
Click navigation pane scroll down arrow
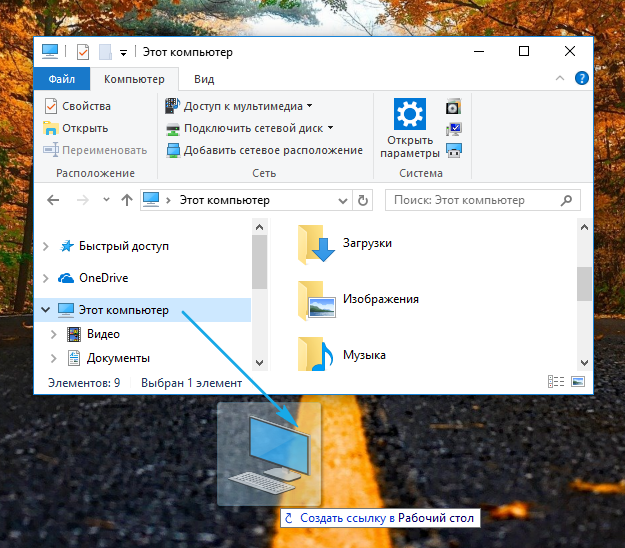[259, 363]
